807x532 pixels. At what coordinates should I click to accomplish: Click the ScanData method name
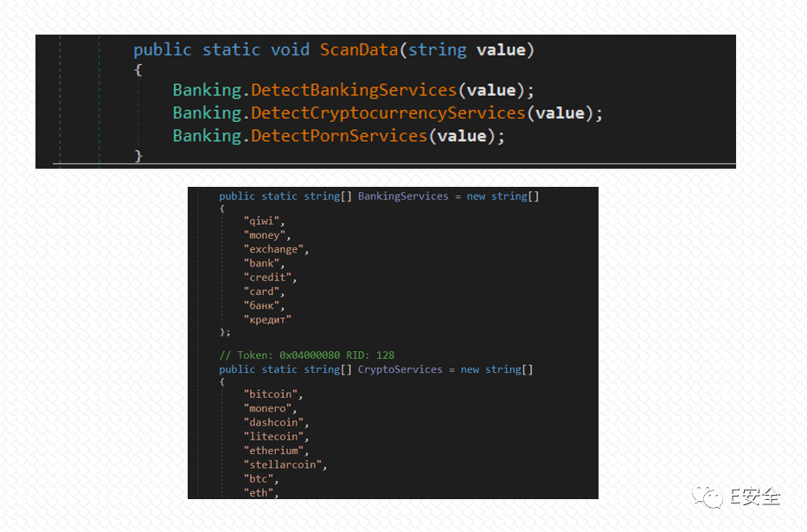[x=359, y=50]
